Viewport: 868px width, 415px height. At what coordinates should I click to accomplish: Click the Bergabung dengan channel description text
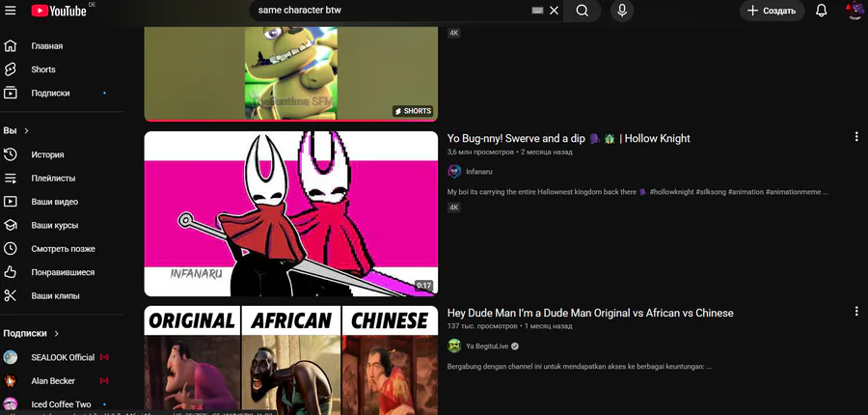coord(579,367)
